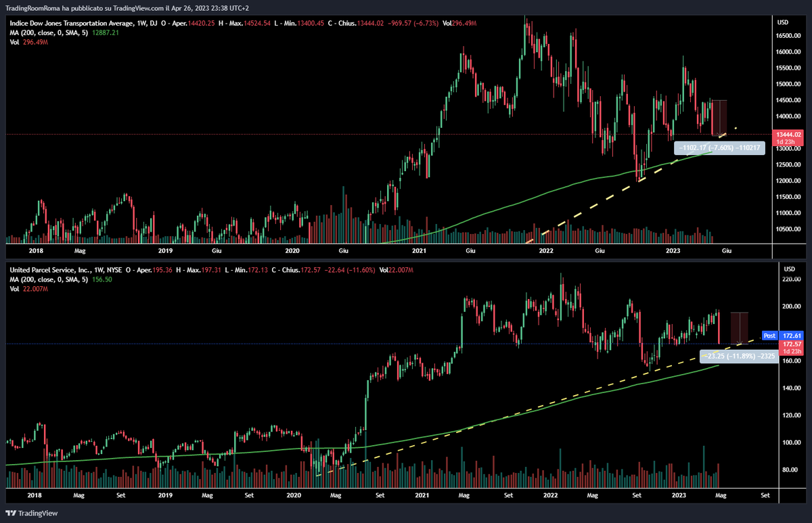The width and height of the screenshot is (812, 523).
Task: Click 2019 on the UPS chart time axis
Action: pos(166,495)
